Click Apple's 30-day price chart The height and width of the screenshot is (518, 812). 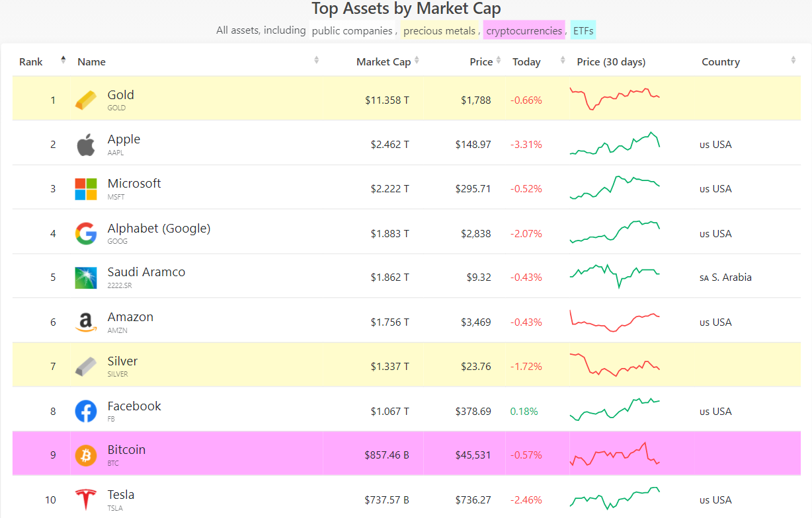point(615,143)
